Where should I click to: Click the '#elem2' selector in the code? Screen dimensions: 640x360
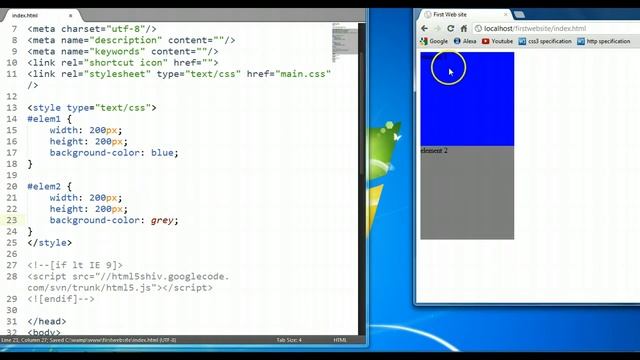point(44,187)
